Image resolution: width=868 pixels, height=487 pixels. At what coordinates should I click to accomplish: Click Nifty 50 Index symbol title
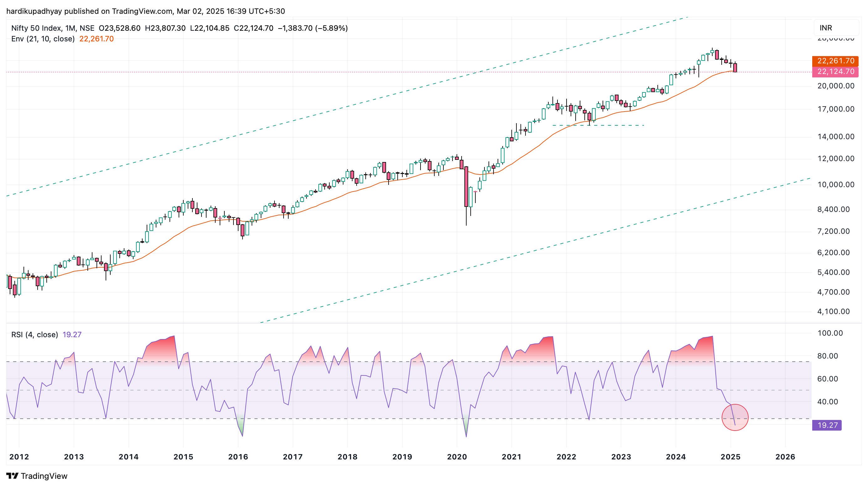36,28
